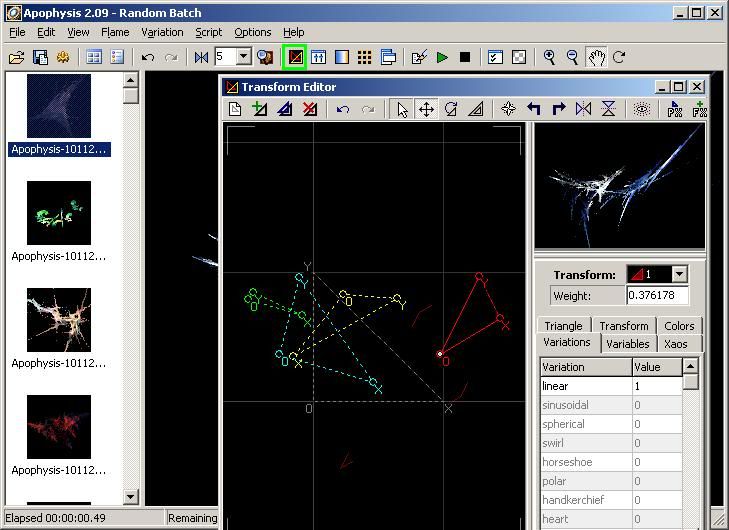Screen dimensions: 729x530
Task: Click the Weight input field
Action: pyautogui.click(x=656, y=295)
